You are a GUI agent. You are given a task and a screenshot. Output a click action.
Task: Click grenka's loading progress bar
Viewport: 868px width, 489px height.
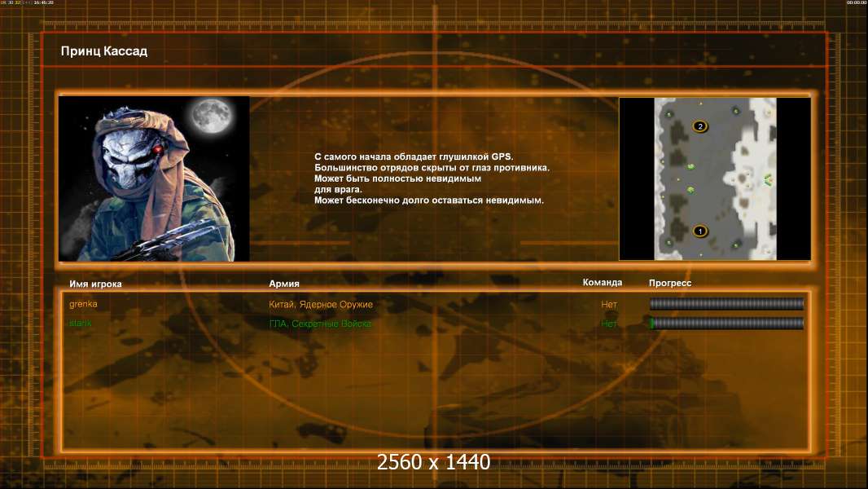pos(726,303)
